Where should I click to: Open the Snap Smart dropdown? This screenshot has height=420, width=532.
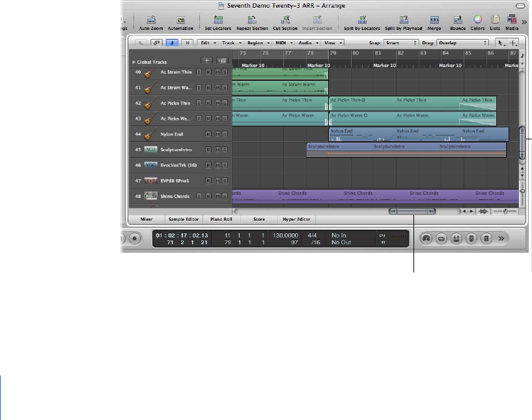coord(401,43)
